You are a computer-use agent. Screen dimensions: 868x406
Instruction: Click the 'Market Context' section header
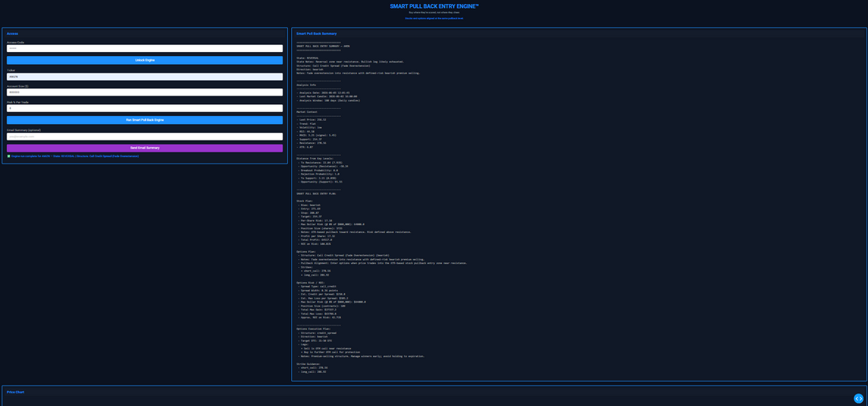point(307,112)
